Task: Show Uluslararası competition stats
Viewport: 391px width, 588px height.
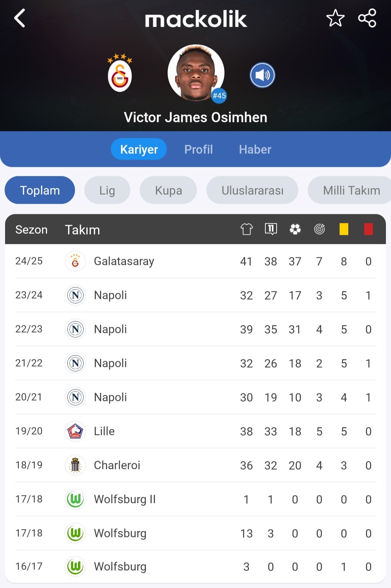Action: click(x=252, y=190)
